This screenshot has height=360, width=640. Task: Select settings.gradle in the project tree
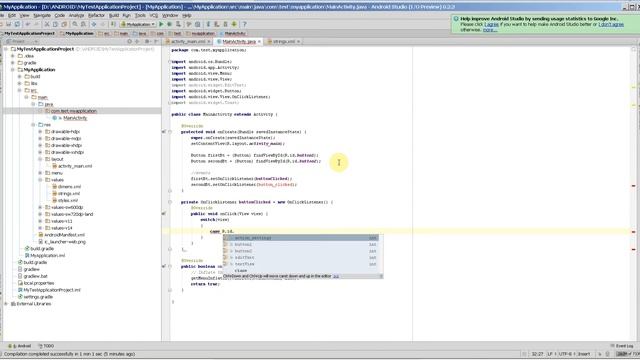[38, 297]
